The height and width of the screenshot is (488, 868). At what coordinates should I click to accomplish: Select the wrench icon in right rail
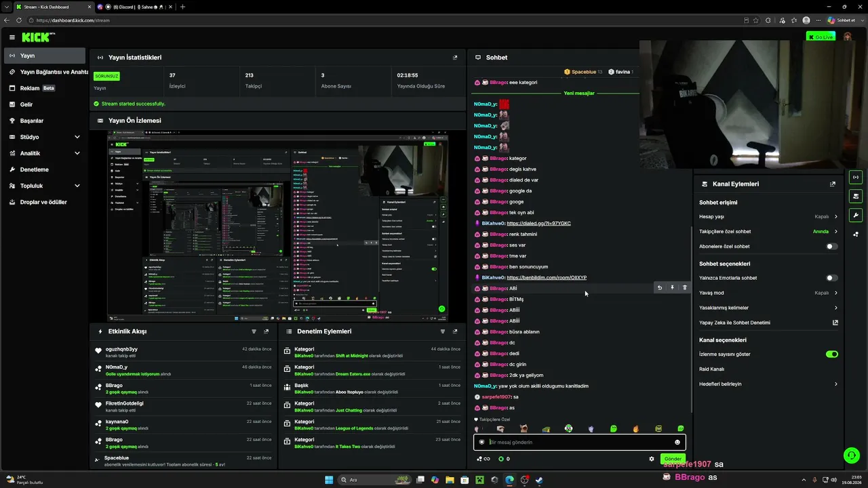tap(855, 216)
